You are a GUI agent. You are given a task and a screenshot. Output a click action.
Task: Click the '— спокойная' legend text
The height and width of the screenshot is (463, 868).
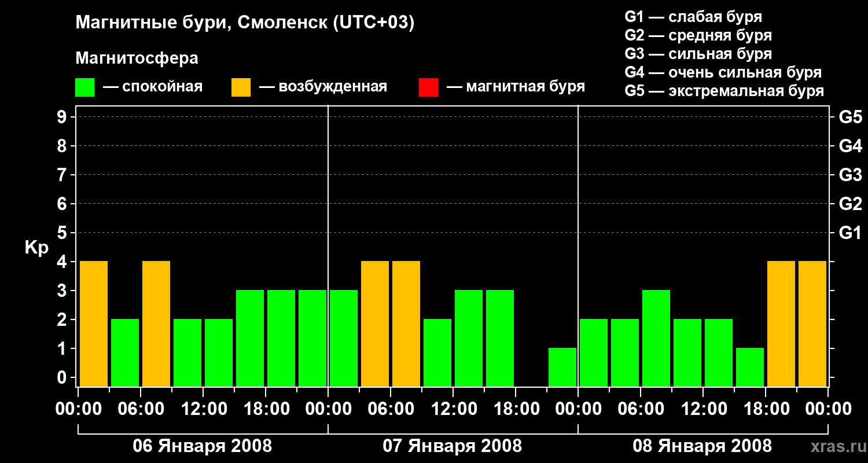click(x=153, y=87)
